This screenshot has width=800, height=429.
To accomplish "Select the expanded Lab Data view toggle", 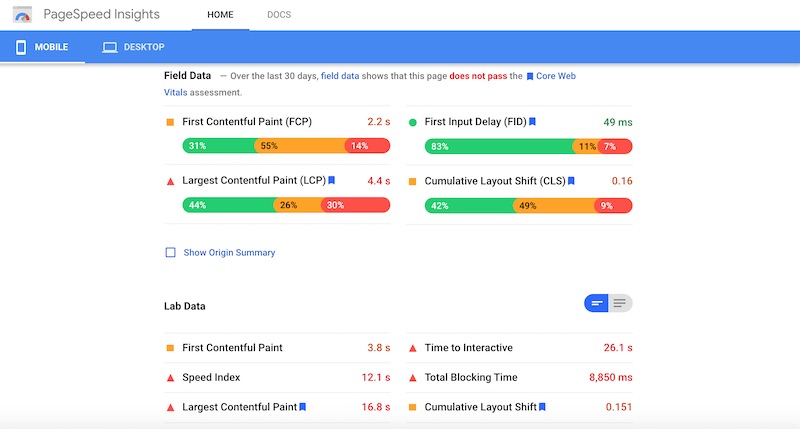I will click(x=620, y=304).
